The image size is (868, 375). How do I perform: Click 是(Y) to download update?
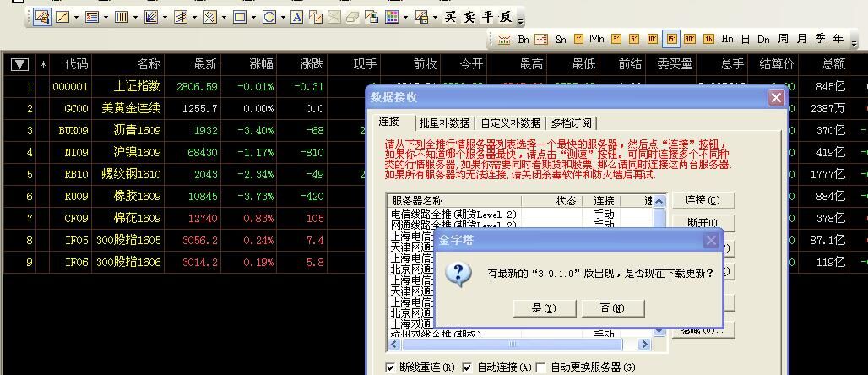pos(543,308)
